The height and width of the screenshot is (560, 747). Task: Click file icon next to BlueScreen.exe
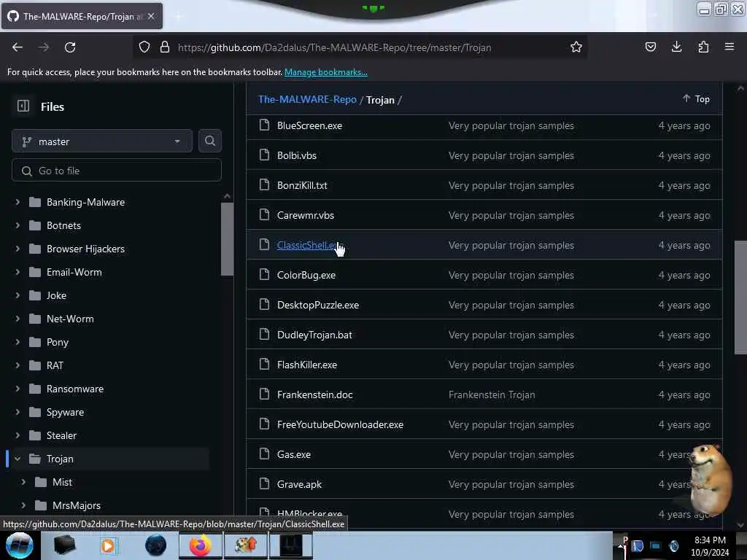tap(264, 125)
